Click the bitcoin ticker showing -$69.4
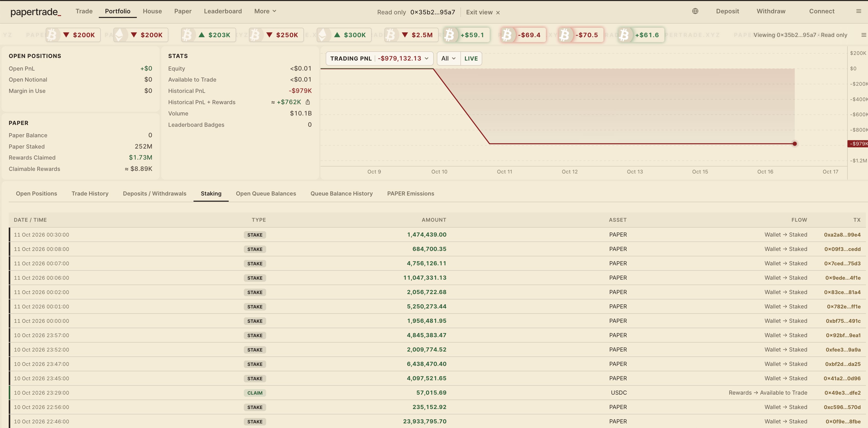 (523, 35)
